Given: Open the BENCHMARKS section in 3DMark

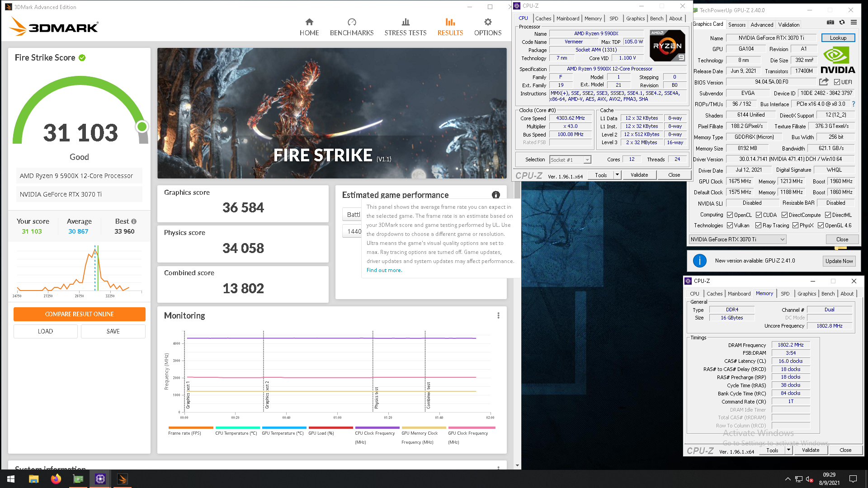Looking at the screenshot, I should coord(352,27).
